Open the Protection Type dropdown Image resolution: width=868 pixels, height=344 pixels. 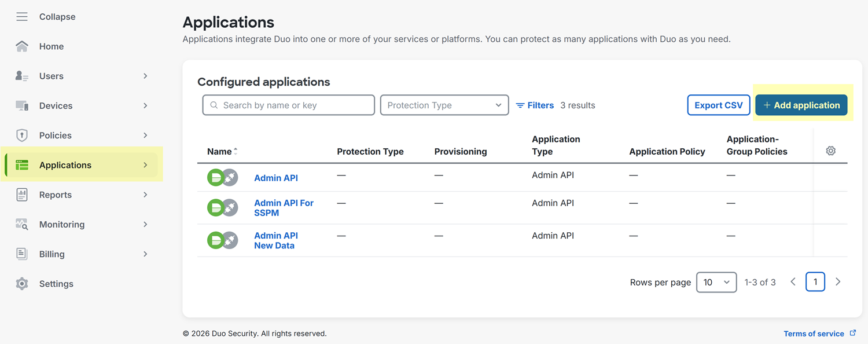tap(444, 105)
